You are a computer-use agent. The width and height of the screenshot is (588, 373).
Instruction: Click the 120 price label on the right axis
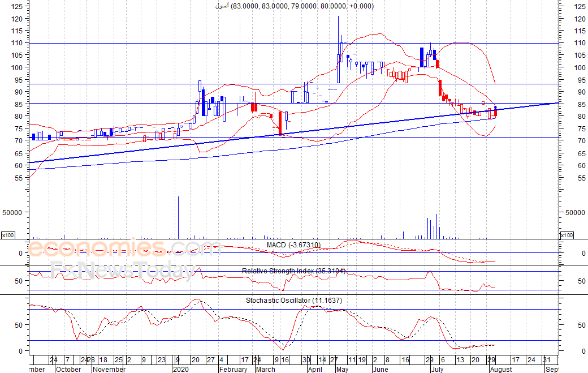point(580,19)
